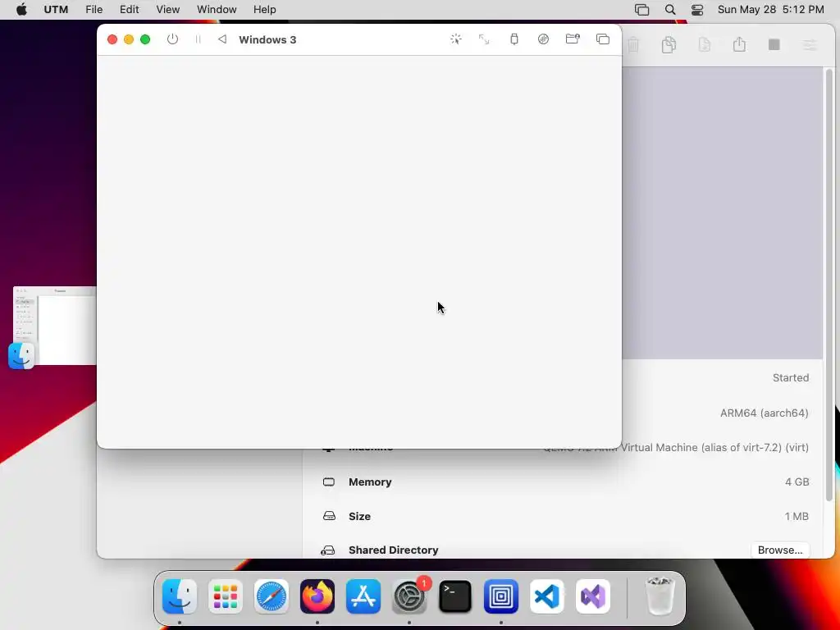Image resolution: width=840 pixels, height=630 pixels.
Task: Open System Preferences from the Dock
Action: pos(409,596)
